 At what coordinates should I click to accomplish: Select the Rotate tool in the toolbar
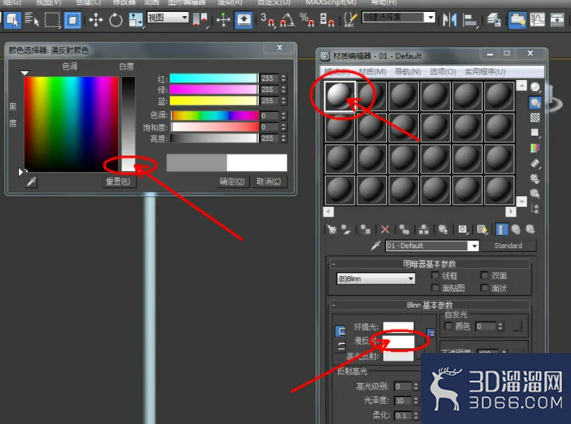[116, 20]
